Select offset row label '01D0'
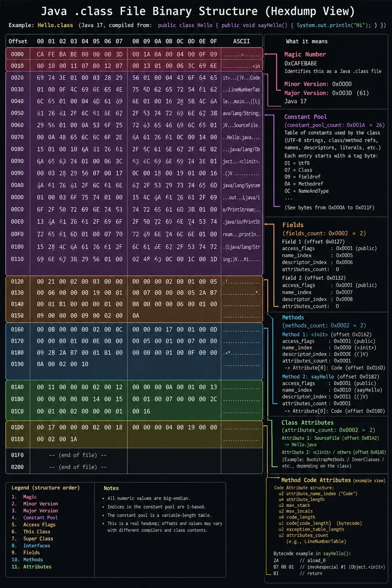 [17, 428]
